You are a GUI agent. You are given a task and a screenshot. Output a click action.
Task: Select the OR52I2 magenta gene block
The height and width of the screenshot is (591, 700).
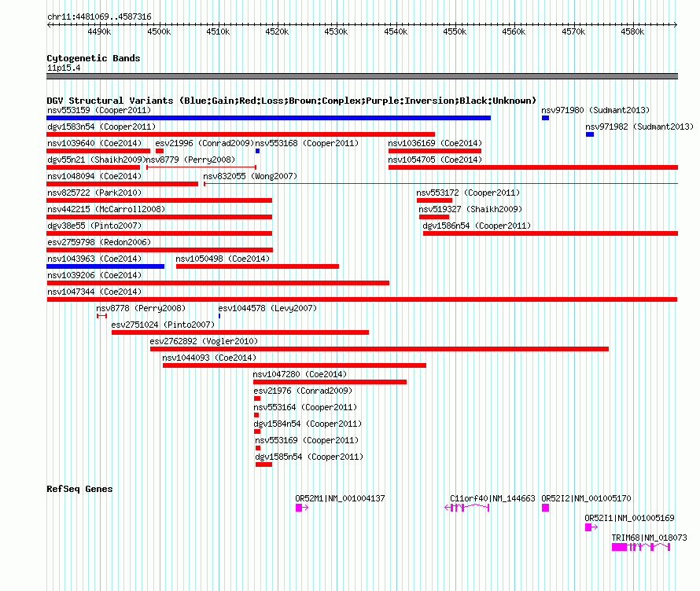[x=545, y=508]
